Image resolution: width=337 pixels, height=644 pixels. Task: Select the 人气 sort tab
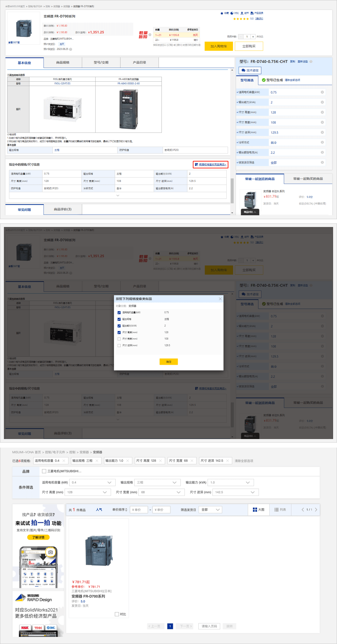click(x=99, y=510)
